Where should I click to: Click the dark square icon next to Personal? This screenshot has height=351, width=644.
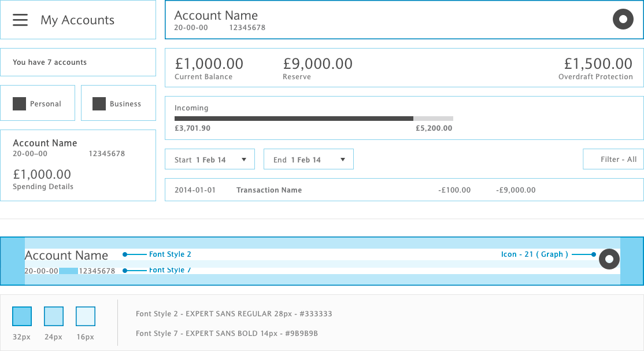pos(19,104)
